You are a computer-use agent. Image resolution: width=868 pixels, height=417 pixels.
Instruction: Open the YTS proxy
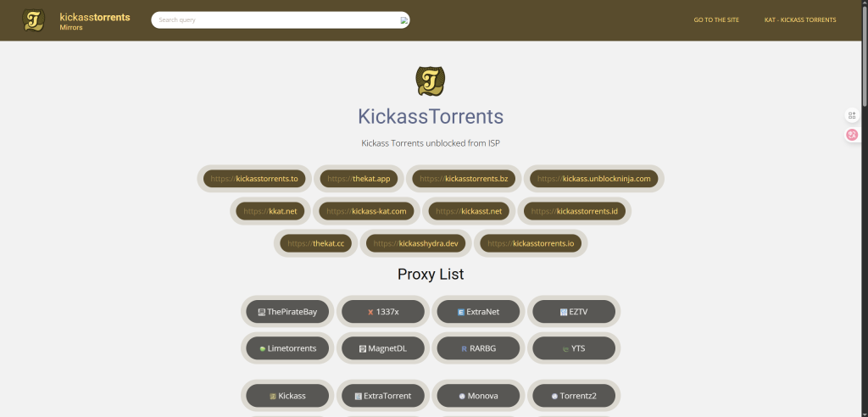[x=574, y=348]
